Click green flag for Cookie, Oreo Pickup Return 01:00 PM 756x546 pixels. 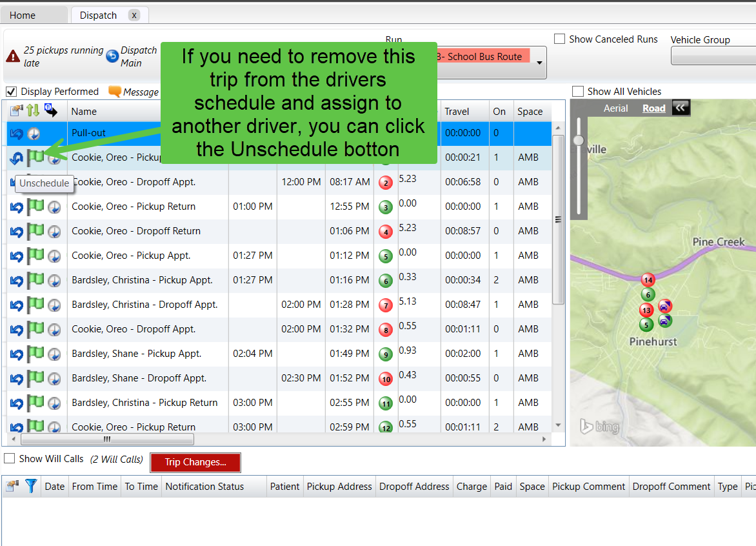(x=35, y=207)
